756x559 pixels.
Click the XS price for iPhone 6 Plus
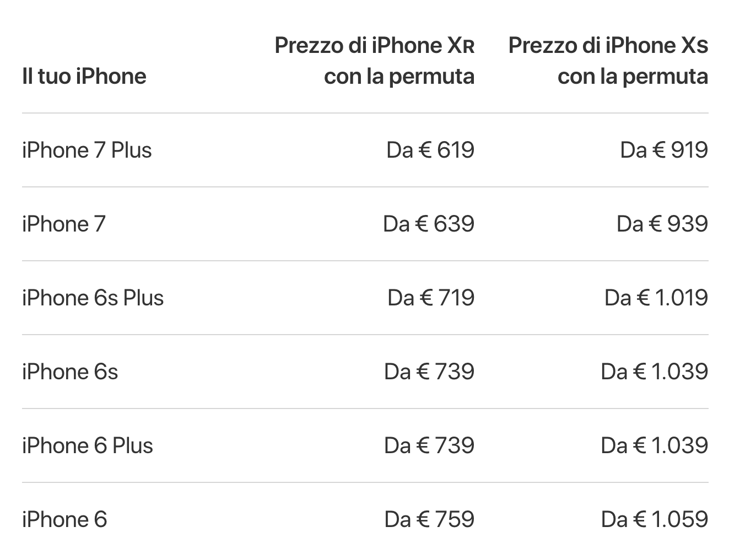click(654, 445)
